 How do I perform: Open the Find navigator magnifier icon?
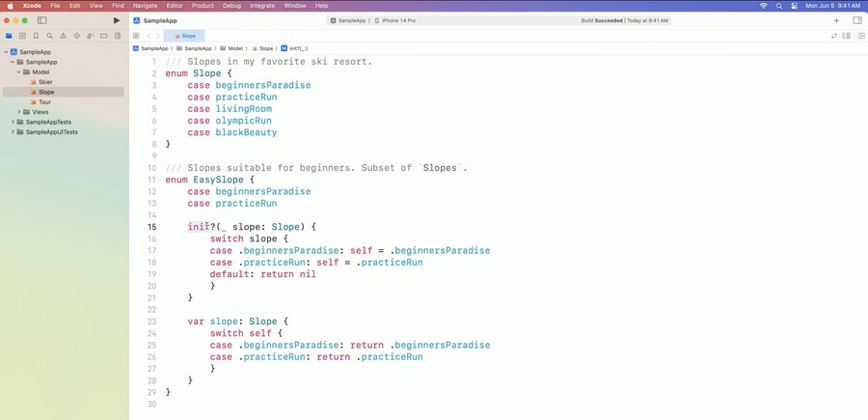(x=49, y=36)
